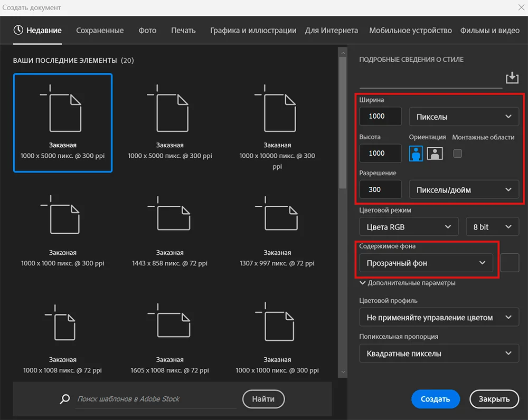Select the 1307 x 997 пикс. preset
Screen dimensions: 528x420
277,232
